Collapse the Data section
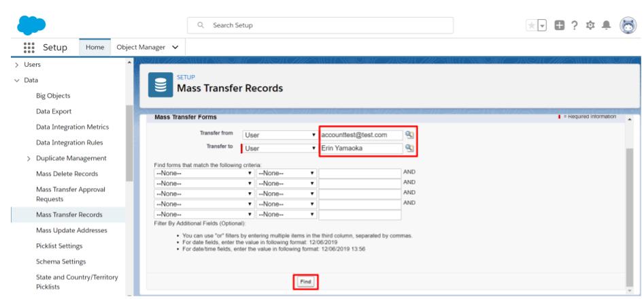The height and width of the screenshot is (299, 644). 17,80
